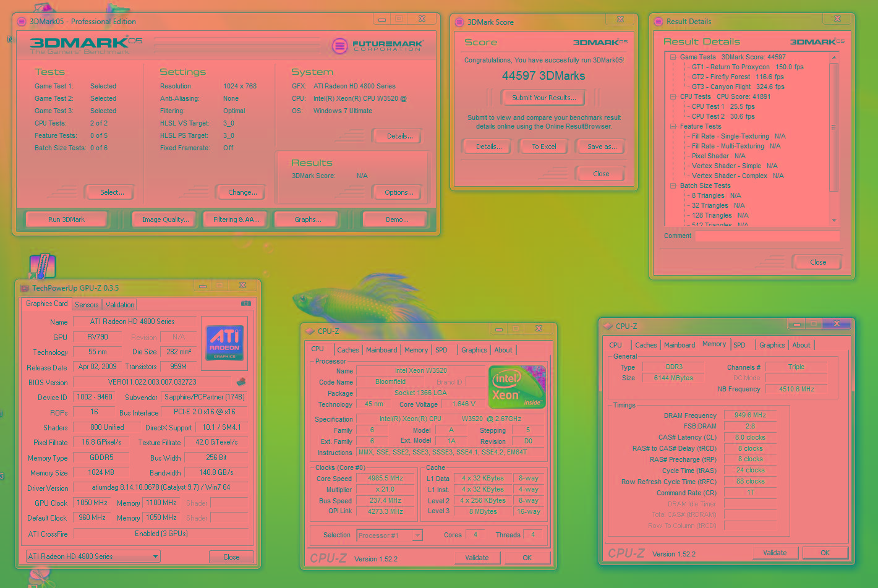
Task: Click the 3DMark05 title bar icon
Action: click(23, 22)
